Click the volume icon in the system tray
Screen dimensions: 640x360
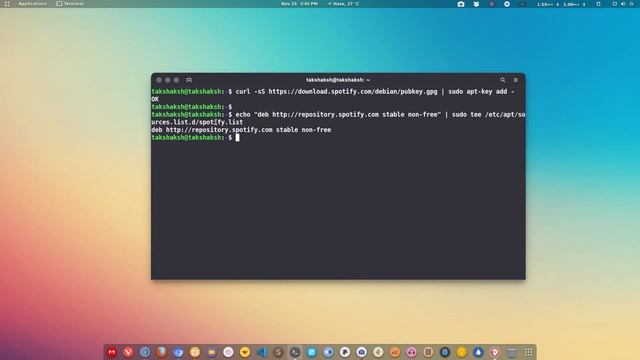(623, 4)
